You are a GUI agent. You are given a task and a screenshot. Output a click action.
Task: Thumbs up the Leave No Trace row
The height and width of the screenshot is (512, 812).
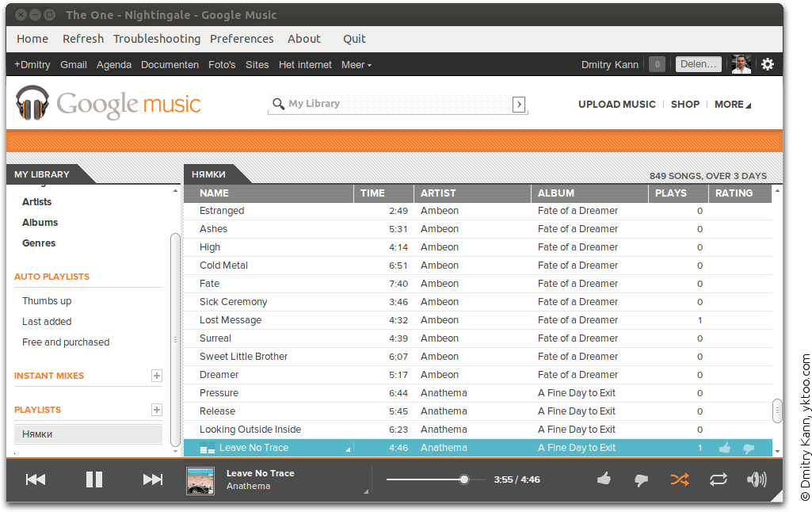coord(725,448)
